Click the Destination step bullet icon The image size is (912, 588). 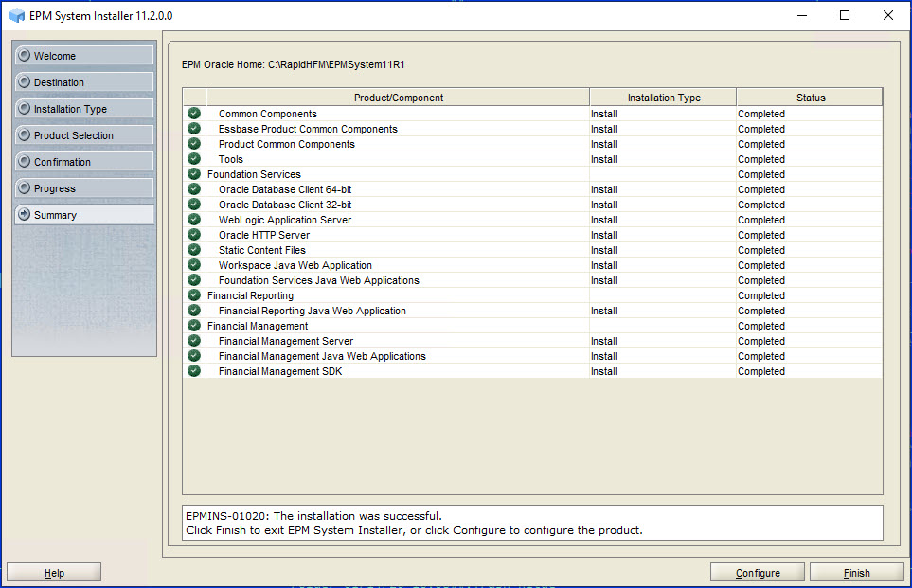tap(25, 81)
